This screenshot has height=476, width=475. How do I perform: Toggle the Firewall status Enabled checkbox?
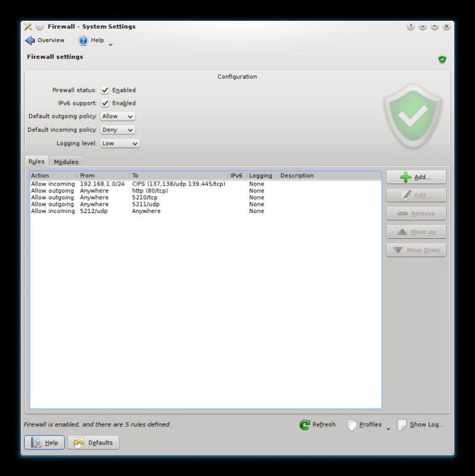click(x=105, y=90)
